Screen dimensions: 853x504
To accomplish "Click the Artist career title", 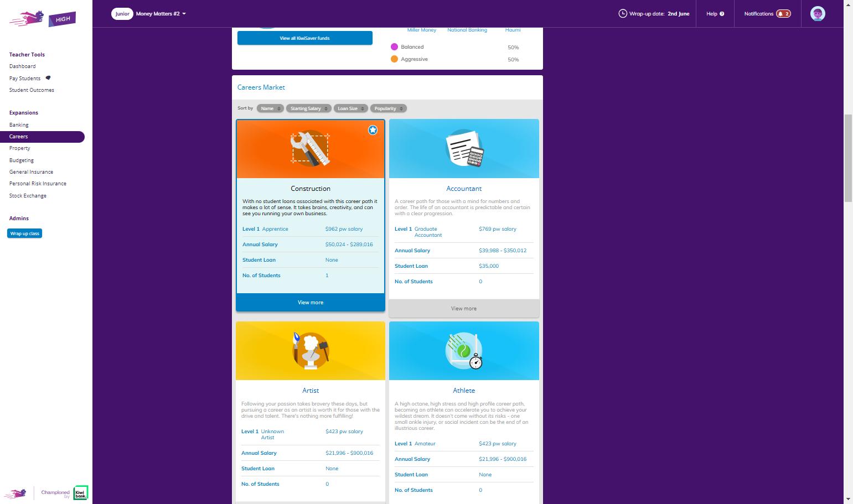I will coord(311,391).
